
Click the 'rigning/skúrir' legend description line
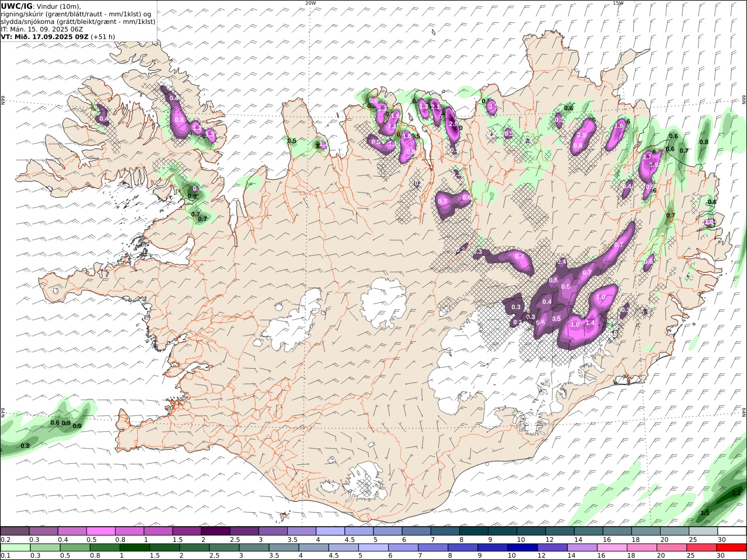coord(76,14)
